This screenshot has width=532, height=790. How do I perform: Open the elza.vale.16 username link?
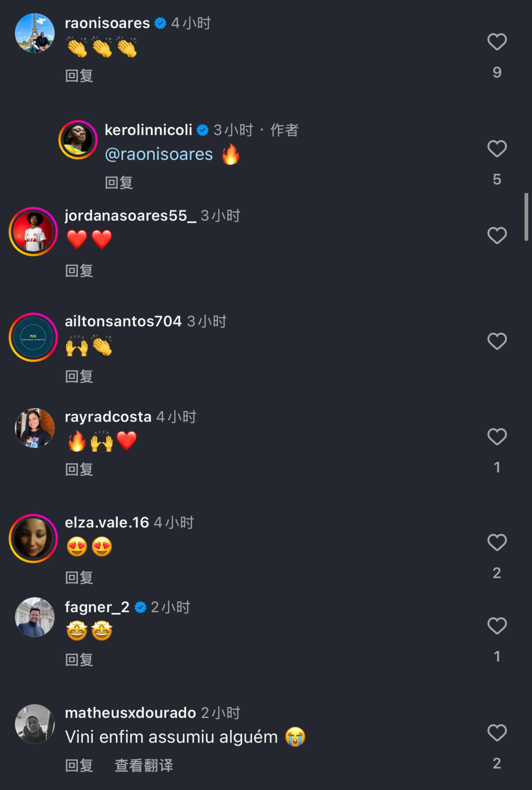pos(107,522)
